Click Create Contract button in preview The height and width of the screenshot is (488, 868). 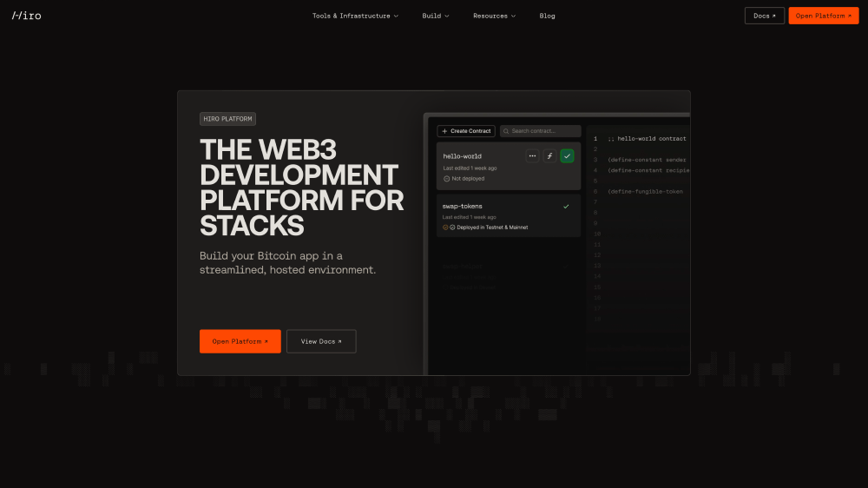pos(465,131)
